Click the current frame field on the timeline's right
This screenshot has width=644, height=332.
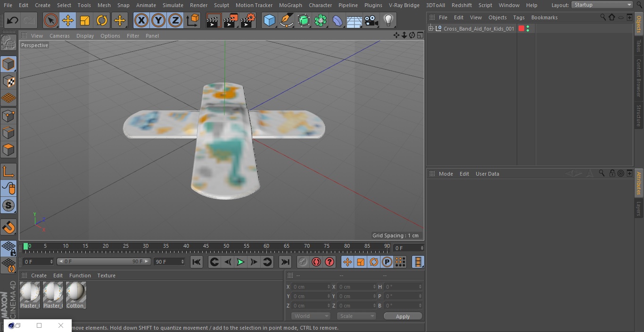click(409, 248)
